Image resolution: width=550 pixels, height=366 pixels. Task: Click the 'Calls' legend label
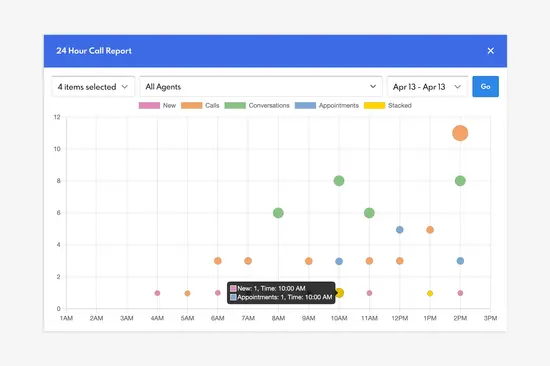(x=212, y=106)
